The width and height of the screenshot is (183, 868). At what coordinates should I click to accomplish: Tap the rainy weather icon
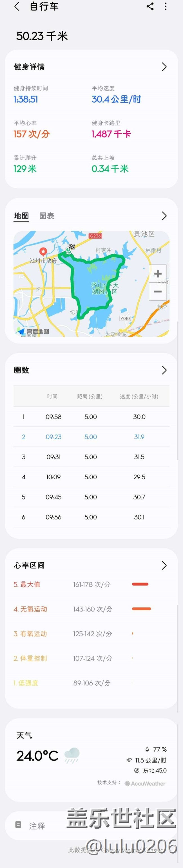coord(72,755)
